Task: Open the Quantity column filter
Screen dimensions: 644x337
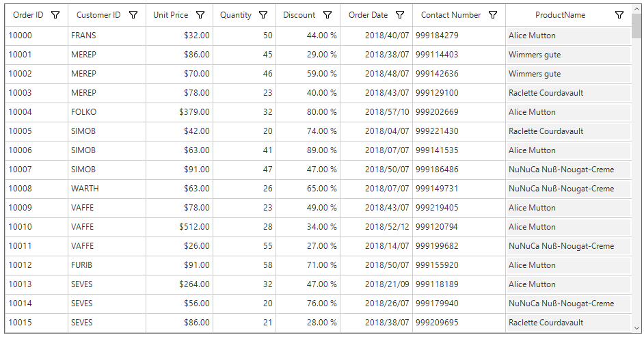Action: pos(263,15)
